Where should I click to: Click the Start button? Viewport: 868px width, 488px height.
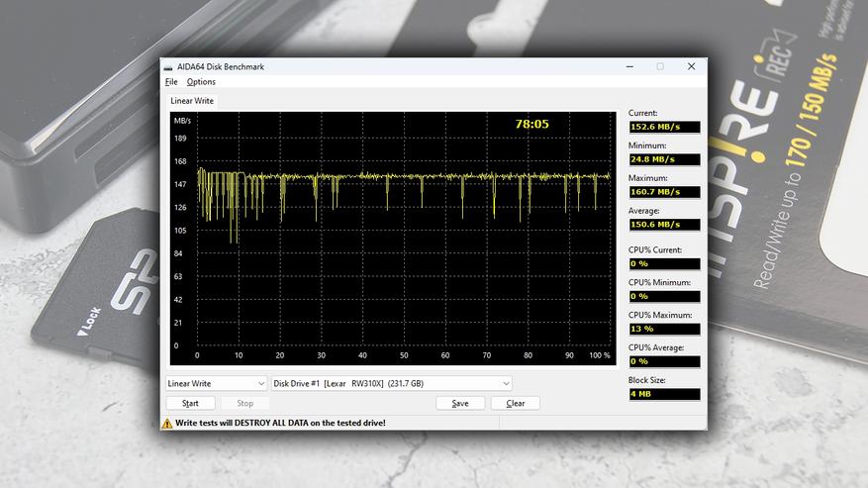(190, 403)
